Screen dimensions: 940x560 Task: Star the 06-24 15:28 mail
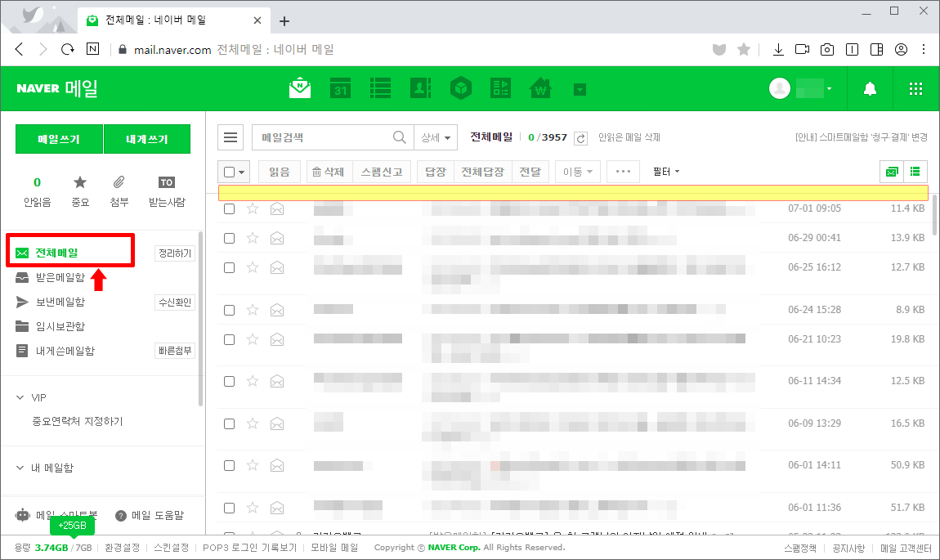coord(253,310)
